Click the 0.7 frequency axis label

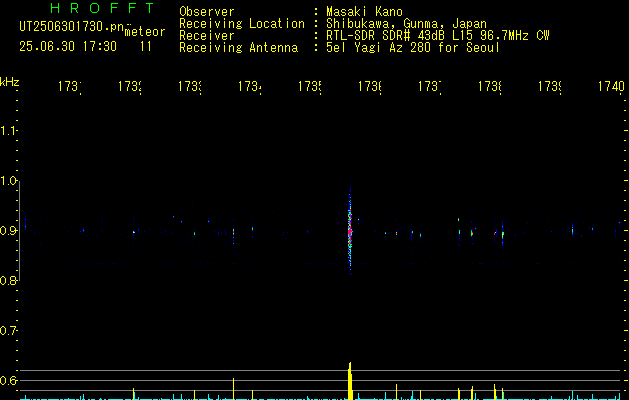(8, 331)
